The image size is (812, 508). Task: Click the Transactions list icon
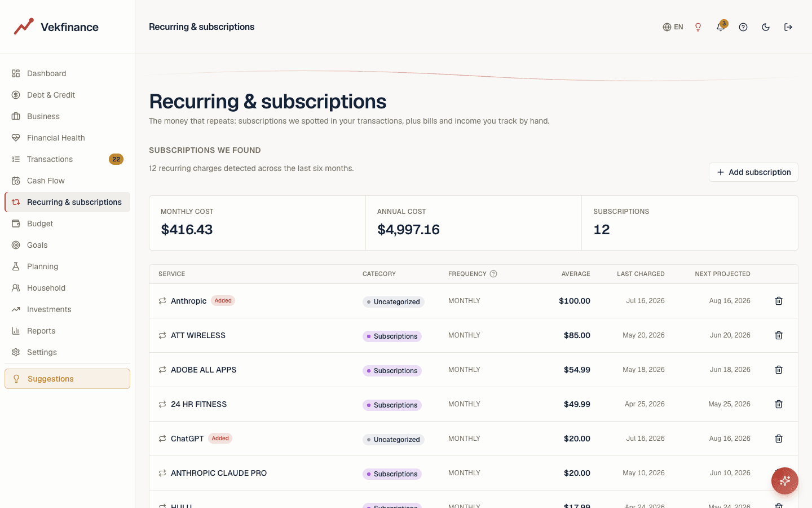click(16, 159)
